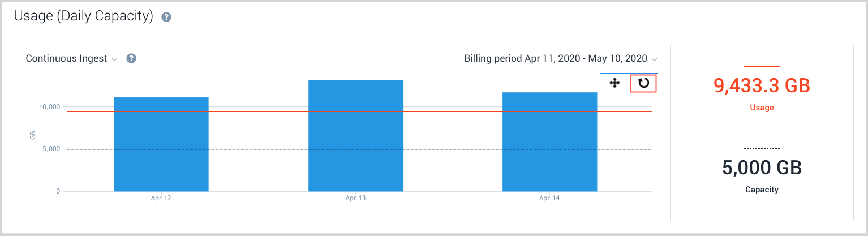Image resolution: width=868 pixels, height=236 pixels.
Task: Click the 10,000 y-axis tick label
Action: [x=50, y=107]
